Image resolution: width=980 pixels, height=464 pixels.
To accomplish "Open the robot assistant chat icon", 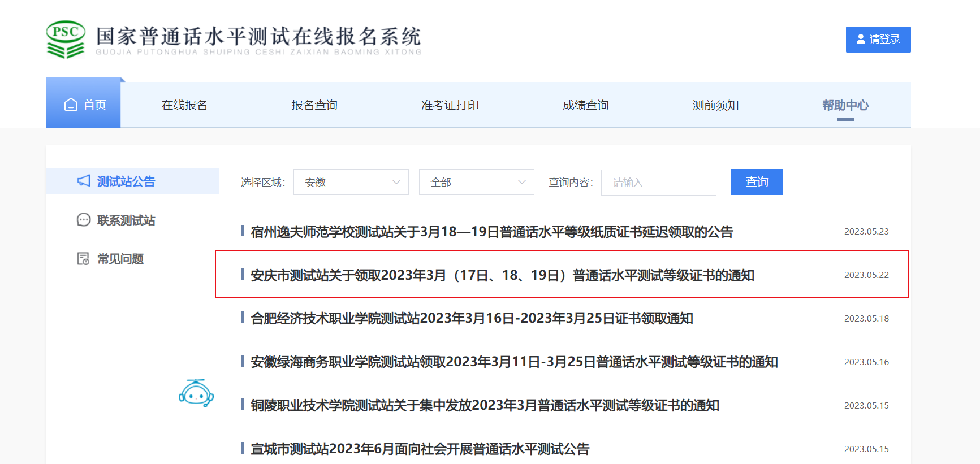I will pyautogui.click(x=196, y=393).
